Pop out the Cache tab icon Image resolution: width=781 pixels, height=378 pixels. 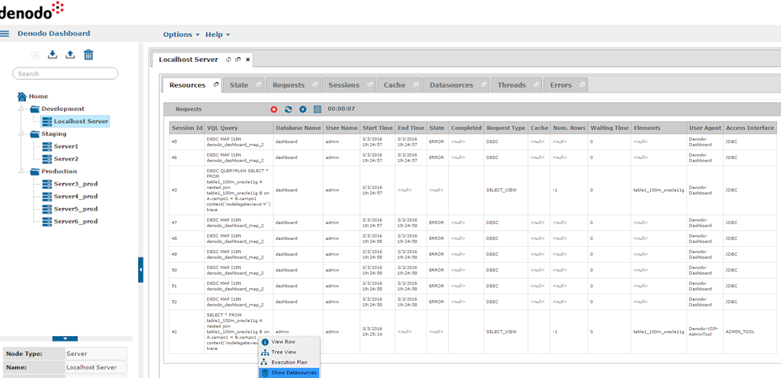point(415,85)
